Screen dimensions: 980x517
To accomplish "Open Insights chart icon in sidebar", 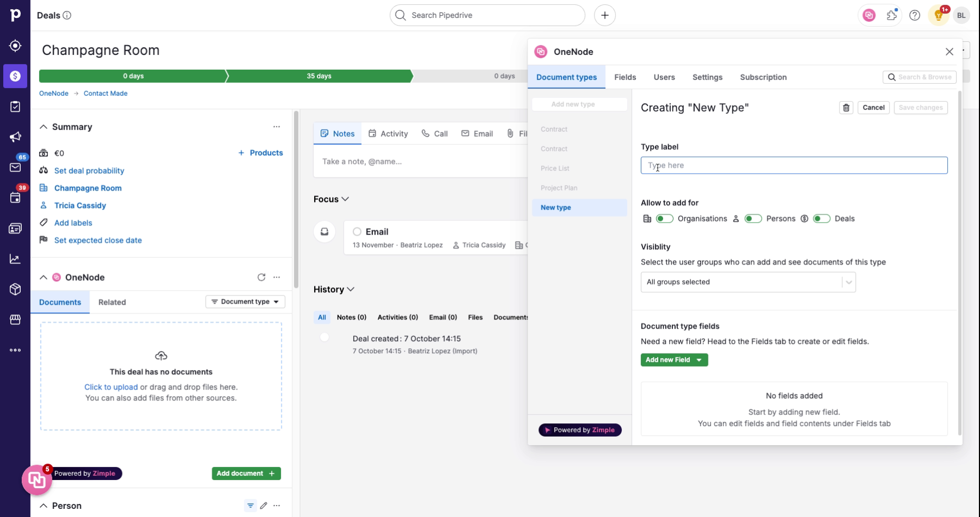I will (x=15, y=259).
